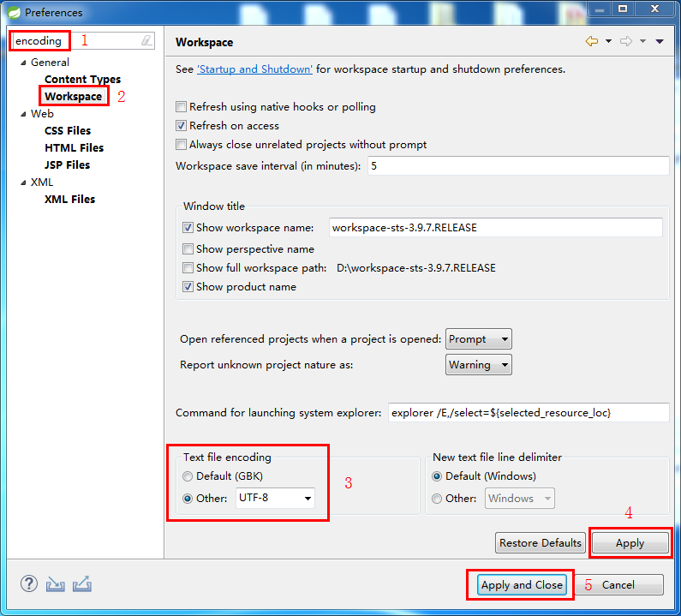Enable Refresh using native hooks or polling
681x616 pixels.
click(x=181, y=107)
